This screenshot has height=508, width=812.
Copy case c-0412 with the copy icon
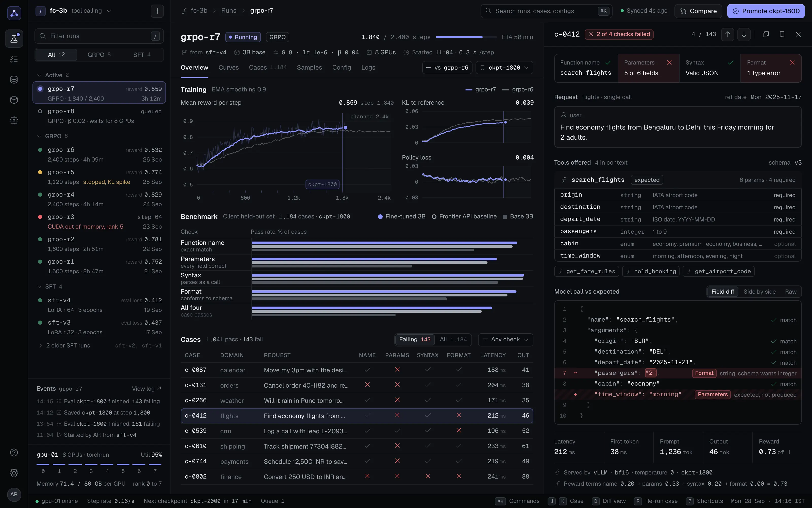pos(766,34)
